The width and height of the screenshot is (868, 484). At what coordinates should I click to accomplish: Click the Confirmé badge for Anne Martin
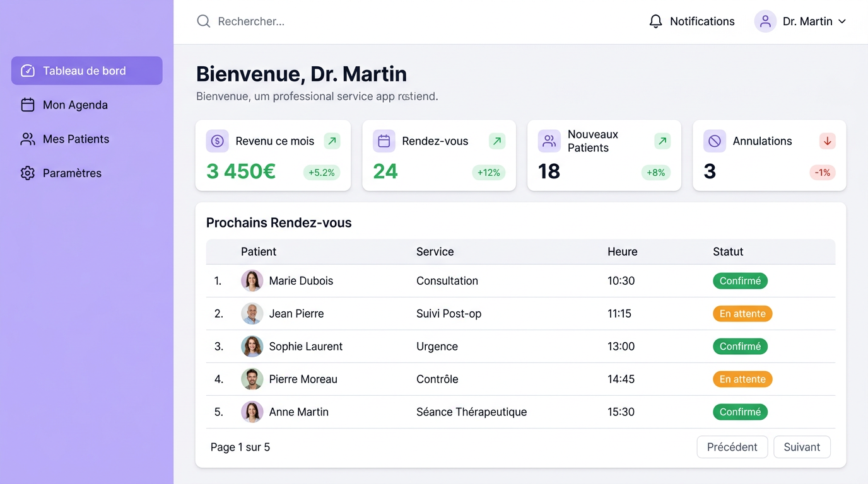tap(740, 412)
